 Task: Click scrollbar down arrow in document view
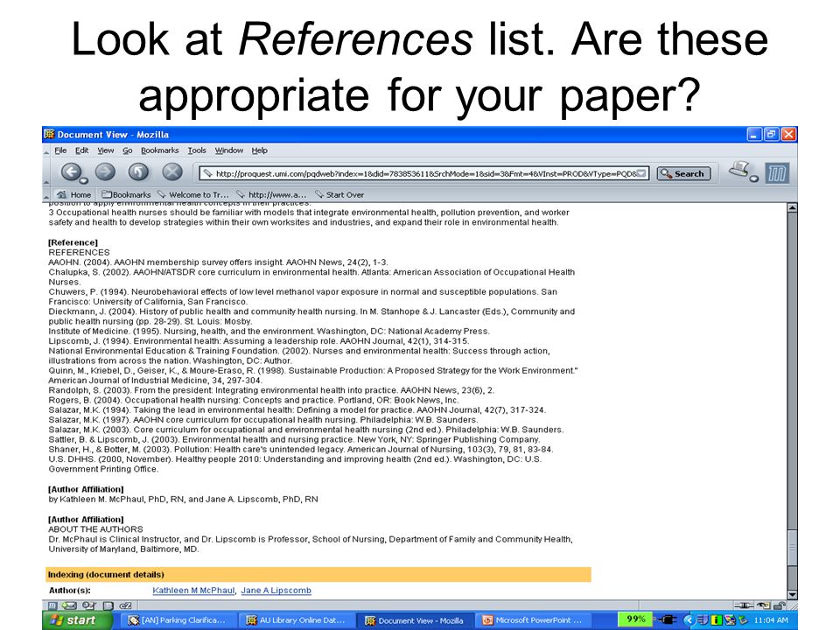(792, 595)
